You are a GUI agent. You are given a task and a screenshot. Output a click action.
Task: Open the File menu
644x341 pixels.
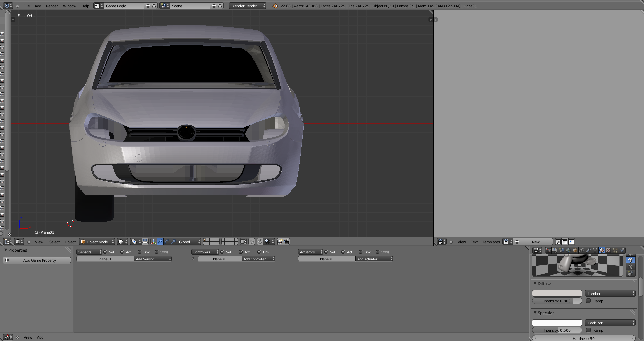tap(26, 6)
